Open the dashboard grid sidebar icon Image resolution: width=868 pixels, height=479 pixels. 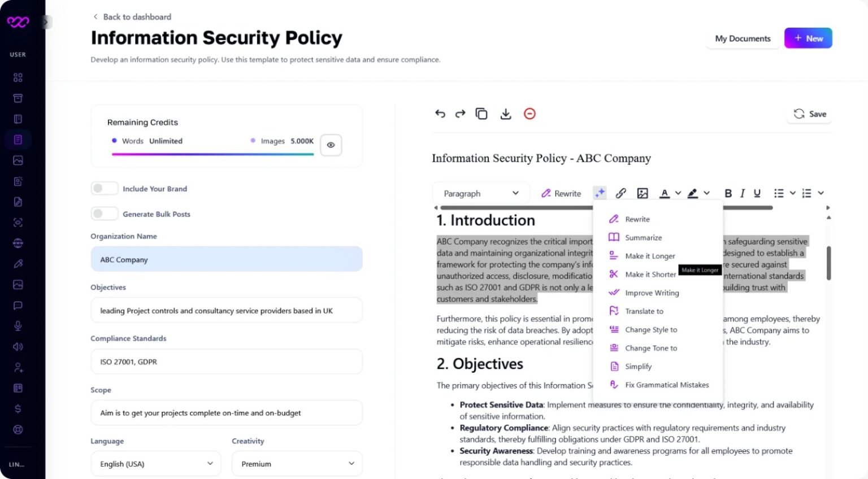pos(18,77)
